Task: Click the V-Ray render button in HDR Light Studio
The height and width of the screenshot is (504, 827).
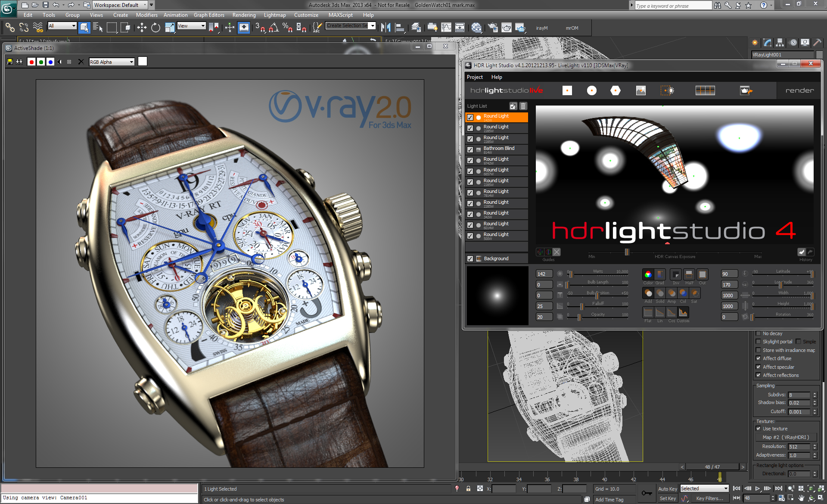Action: tap(798, 90)
